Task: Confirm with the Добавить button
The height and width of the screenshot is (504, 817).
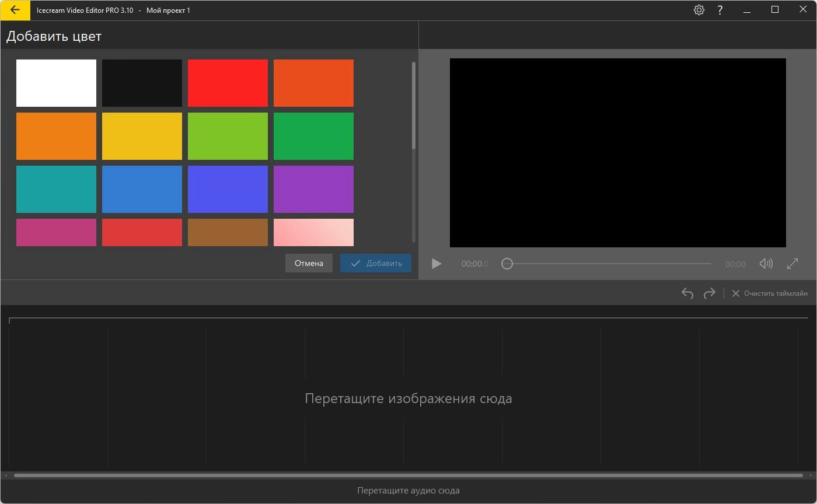Action: tap(376, 263)
